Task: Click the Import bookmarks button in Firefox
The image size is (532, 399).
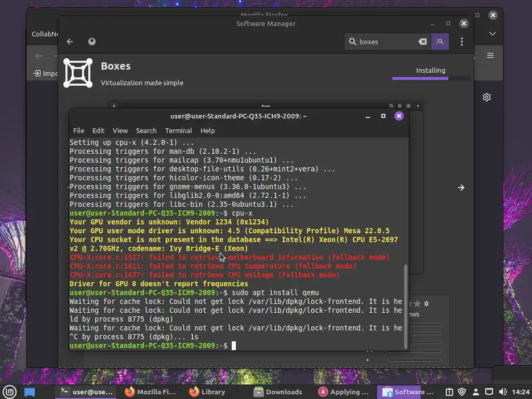Action: (46, 73)
